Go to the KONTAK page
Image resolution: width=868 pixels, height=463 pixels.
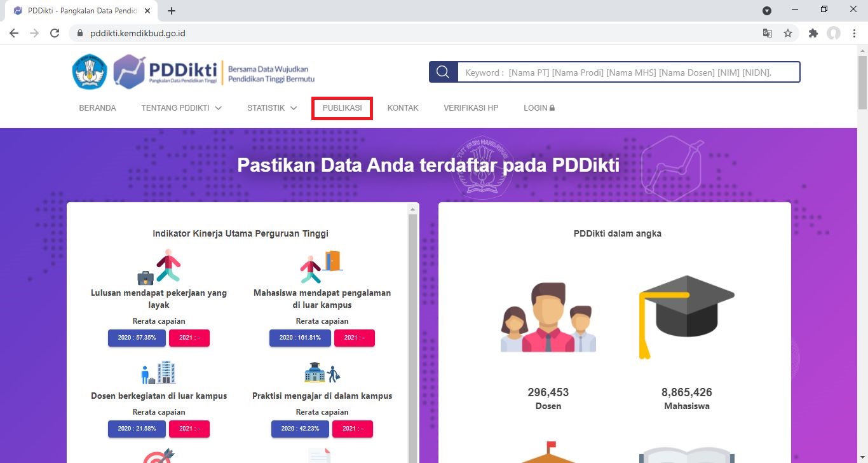(403, 108)
